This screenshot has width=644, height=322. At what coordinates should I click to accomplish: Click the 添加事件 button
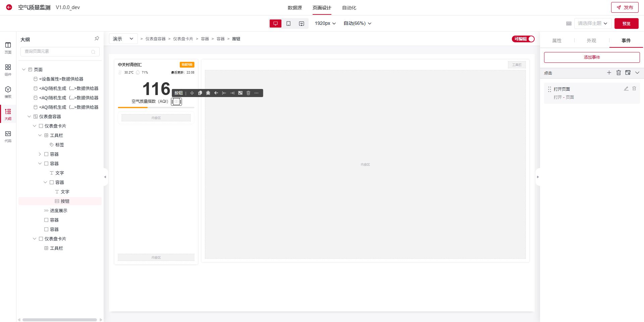point(592,57)
